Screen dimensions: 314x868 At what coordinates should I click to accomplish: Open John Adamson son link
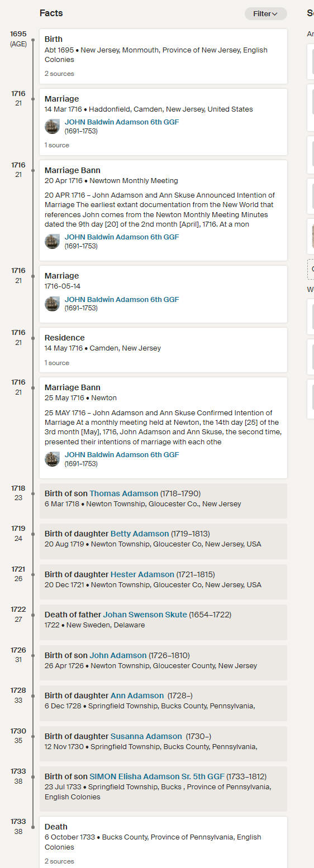[118, 655]
